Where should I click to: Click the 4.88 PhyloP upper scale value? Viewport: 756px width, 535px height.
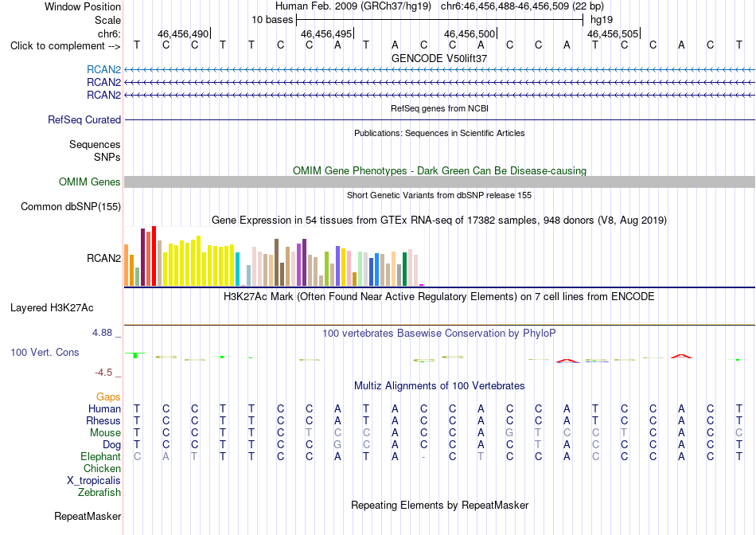click(x=102, y=333)
